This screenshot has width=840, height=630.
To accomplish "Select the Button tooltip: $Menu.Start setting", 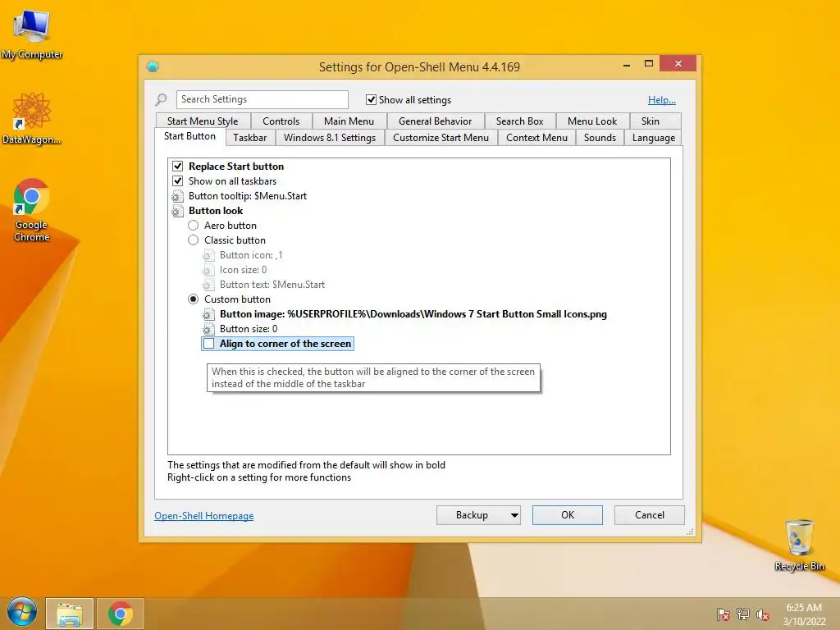I will click(248, 196).
